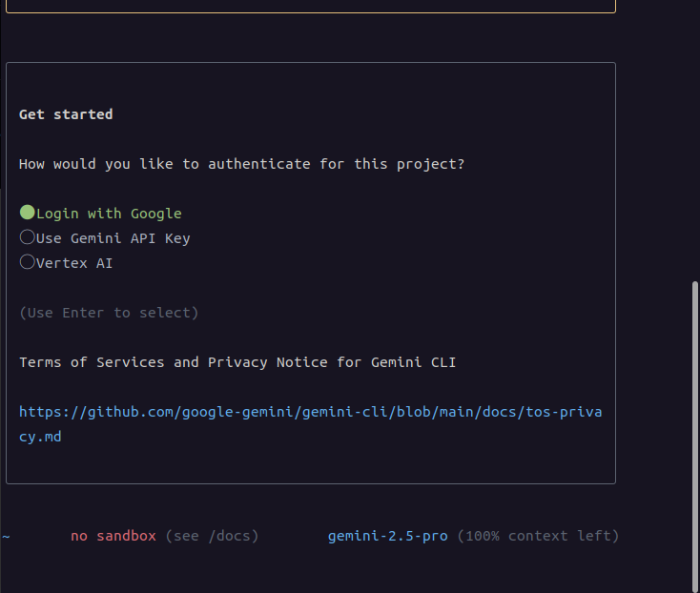
Task: Click the 'no sandbox' status text
Action: point(113,536)
